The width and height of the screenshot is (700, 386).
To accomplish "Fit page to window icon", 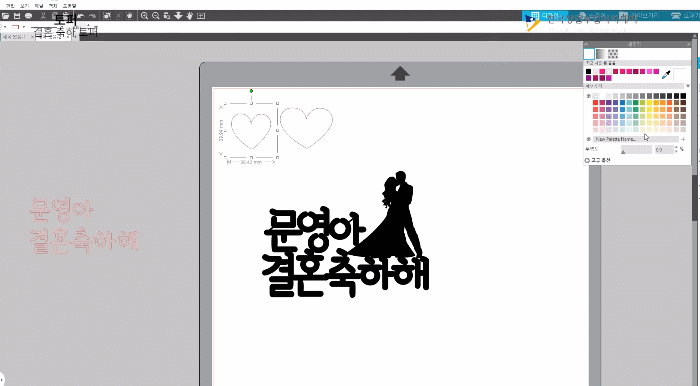I will (201, 16).
